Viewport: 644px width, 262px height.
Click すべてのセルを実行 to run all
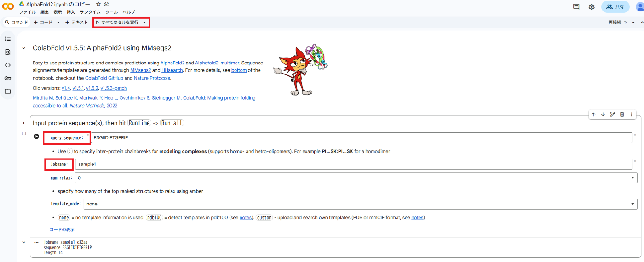pos(117,22)
